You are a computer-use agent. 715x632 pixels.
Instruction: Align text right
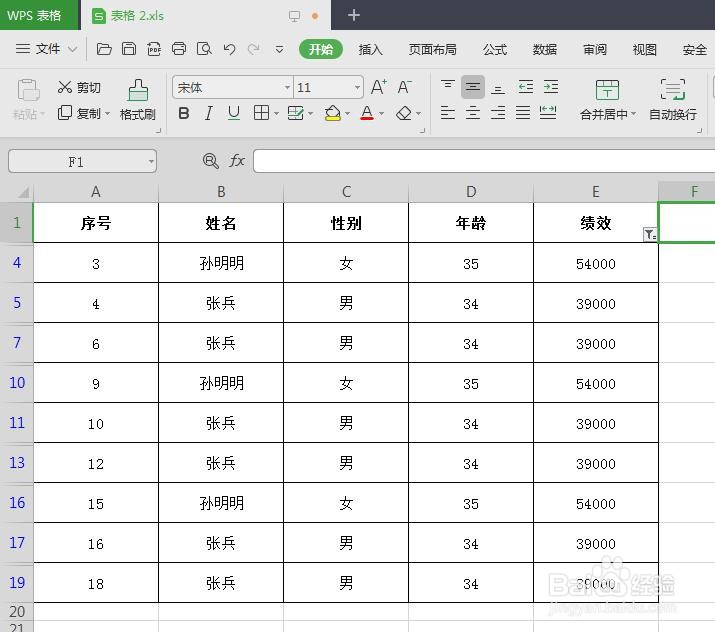498,112
